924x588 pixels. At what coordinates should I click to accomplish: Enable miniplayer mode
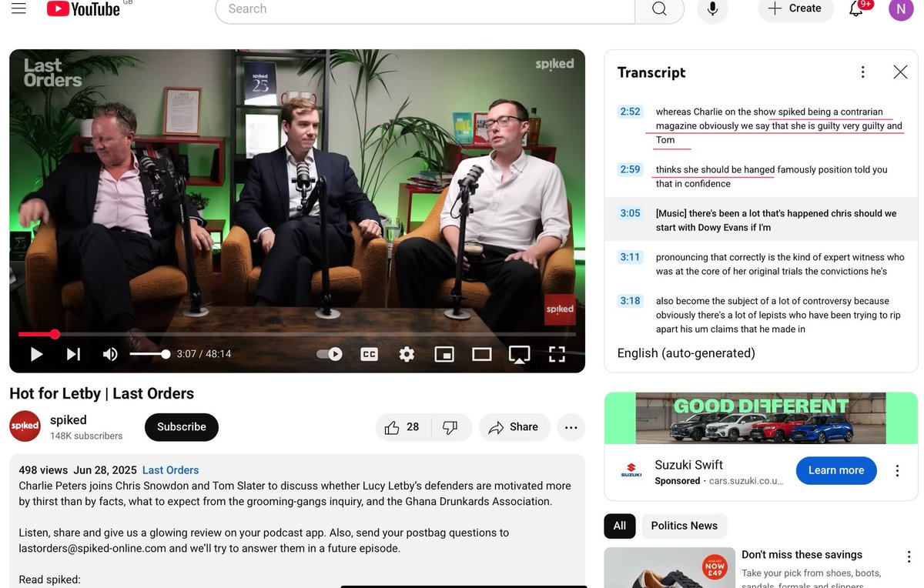444,354
